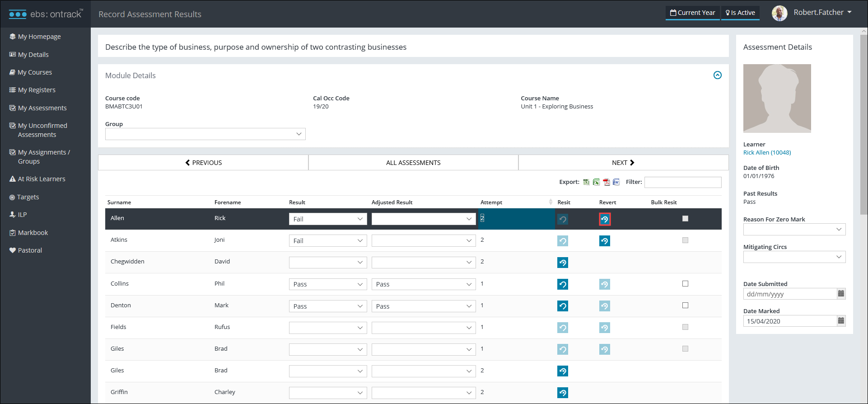868x404 pixels.
Task: Click the Revert icon for Phil Collins
Action: click(x=605, y=284)
